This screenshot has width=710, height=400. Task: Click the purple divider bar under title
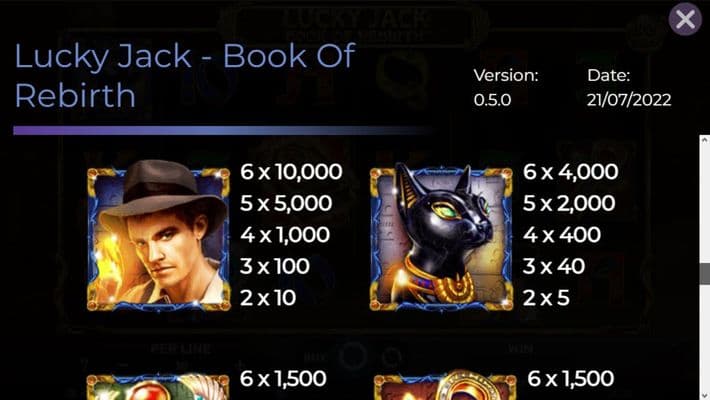pos(222,130)
